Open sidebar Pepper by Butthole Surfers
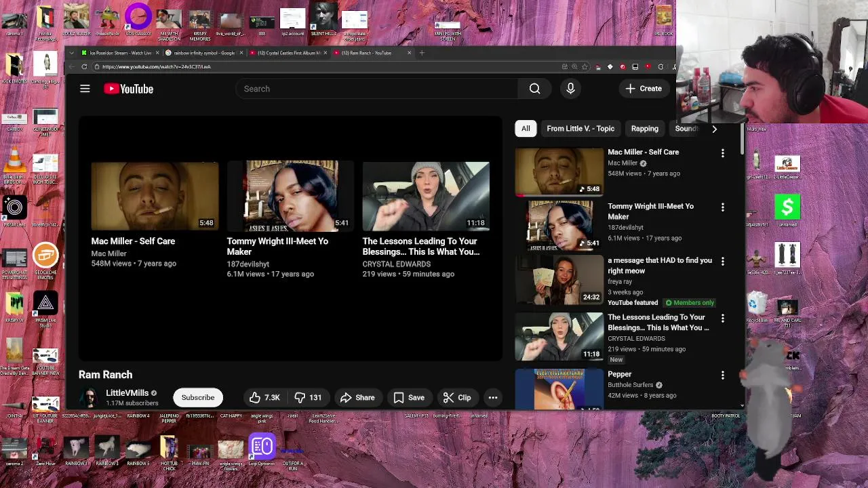Screen dimensions: 868x488 (x=619, y=374)
